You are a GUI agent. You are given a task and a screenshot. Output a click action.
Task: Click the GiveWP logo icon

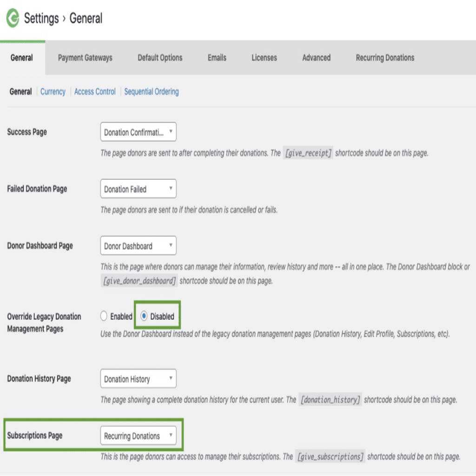(13, 18)
